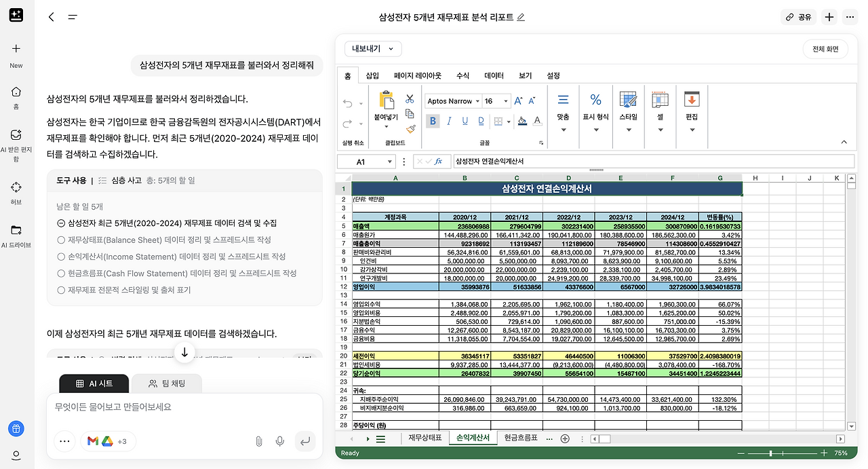The width and height of the screenshot is (868, 469).
Task: Open the three-dot more options in chat input
Action: (64, 441)
